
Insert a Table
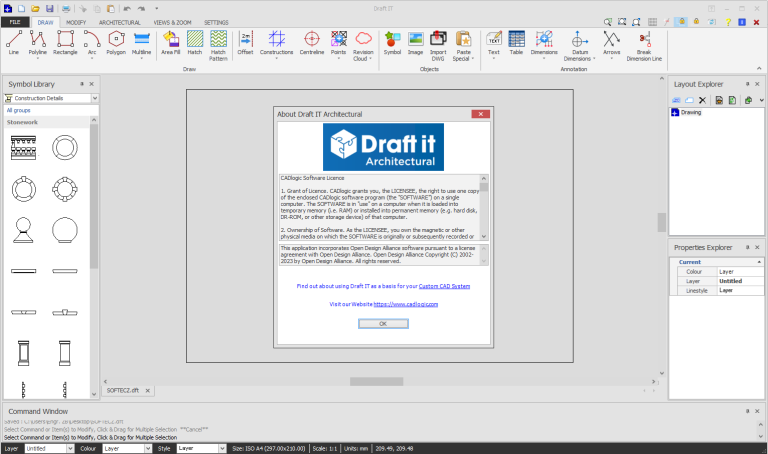pyautogui.click(x=516, y=42)
